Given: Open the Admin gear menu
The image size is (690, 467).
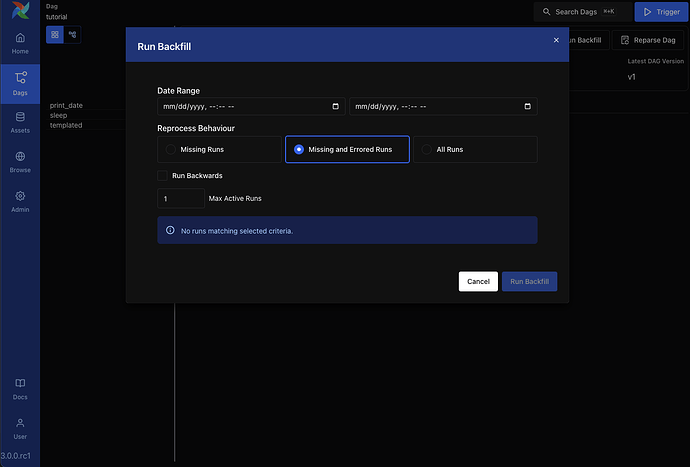Looking at the screenshot, I should click(x=20, y=202).
